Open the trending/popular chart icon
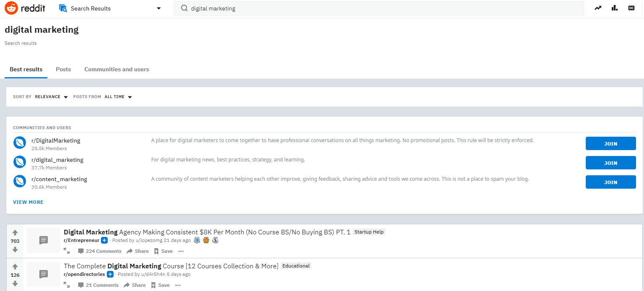The height and width of the screenshot is (291, 644). (x=598, y=8)
